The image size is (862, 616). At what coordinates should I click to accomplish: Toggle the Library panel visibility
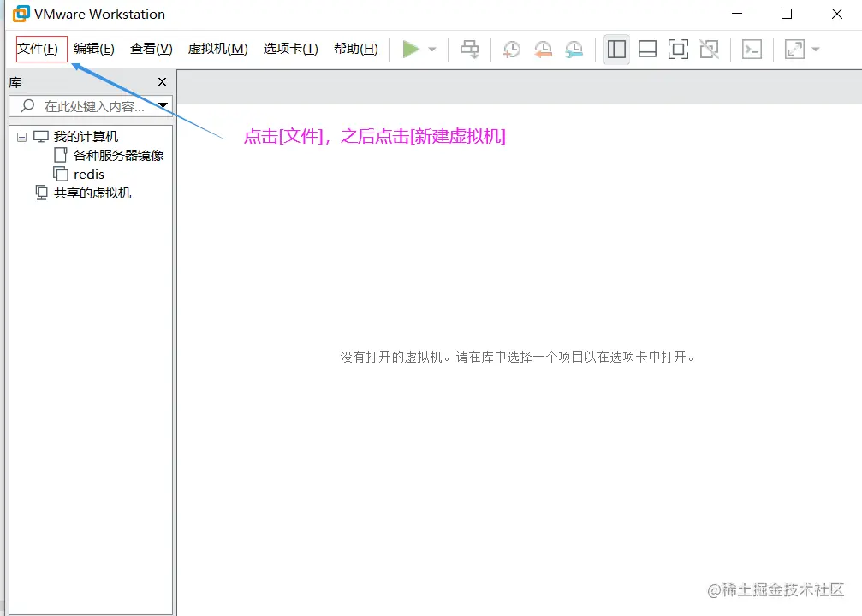pyautogui.click(x=616, y=49)
